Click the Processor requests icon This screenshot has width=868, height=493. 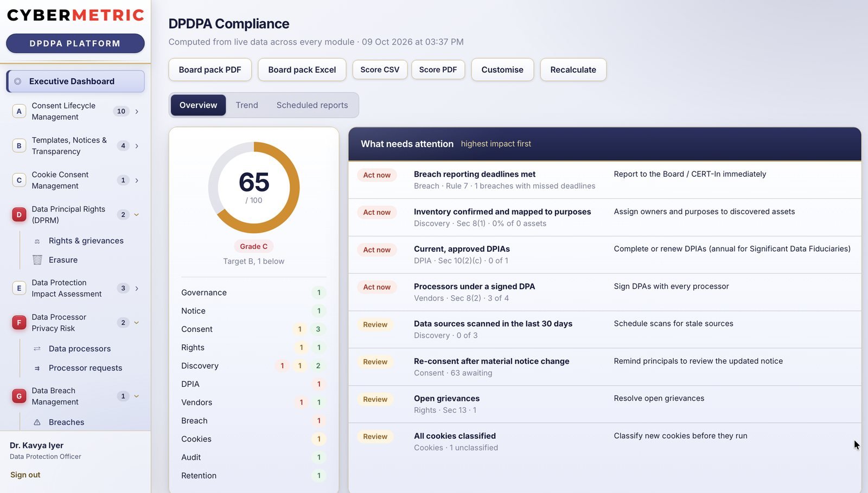pyautogui.click(x=37, y=368)
